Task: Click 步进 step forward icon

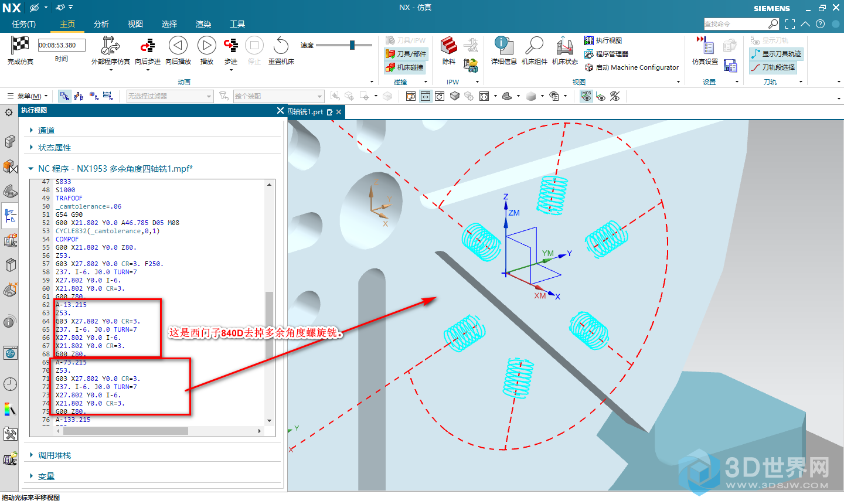Action: click(231, 46)
